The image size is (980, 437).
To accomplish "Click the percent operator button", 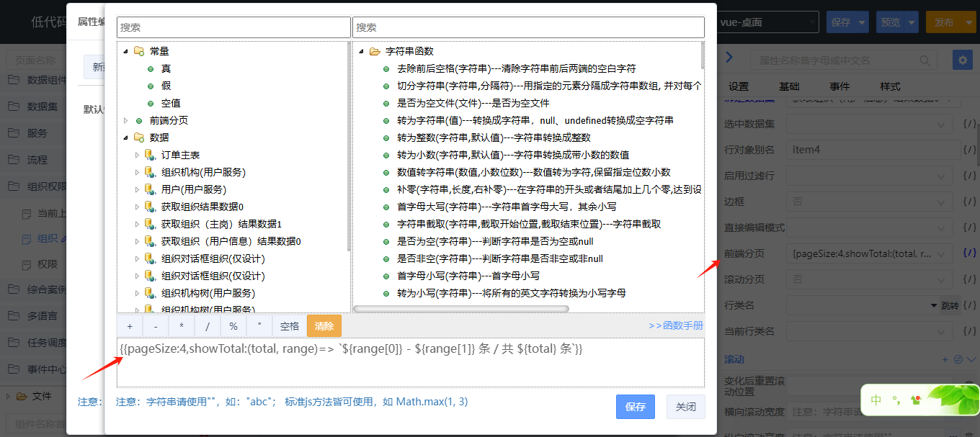I will 233,325.
